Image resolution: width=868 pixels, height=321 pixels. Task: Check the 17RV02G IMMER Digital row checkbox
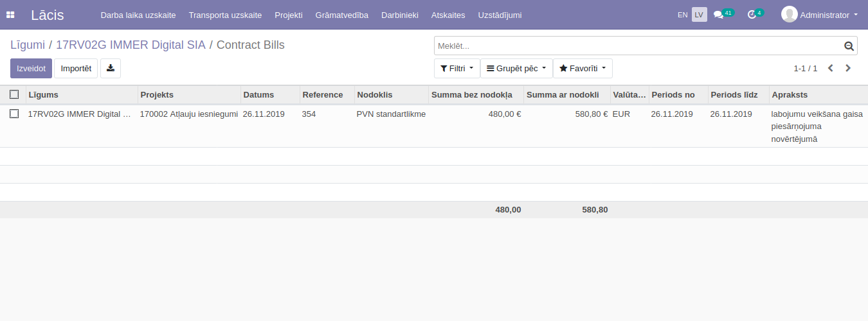[14, 114]
